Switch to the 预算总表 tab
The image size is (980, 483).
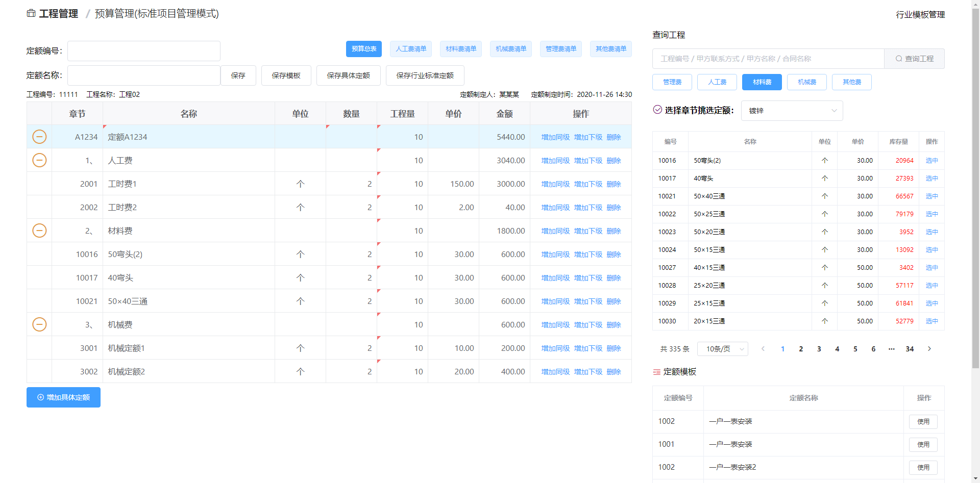point(363,48)
